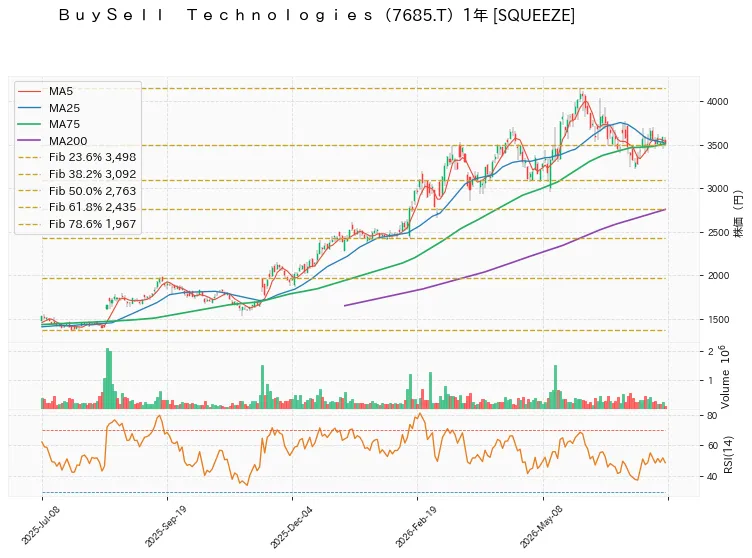Click the 2026-May-08 date label
The height and width of the screenshot is (558, 752).
pos(540,526)
